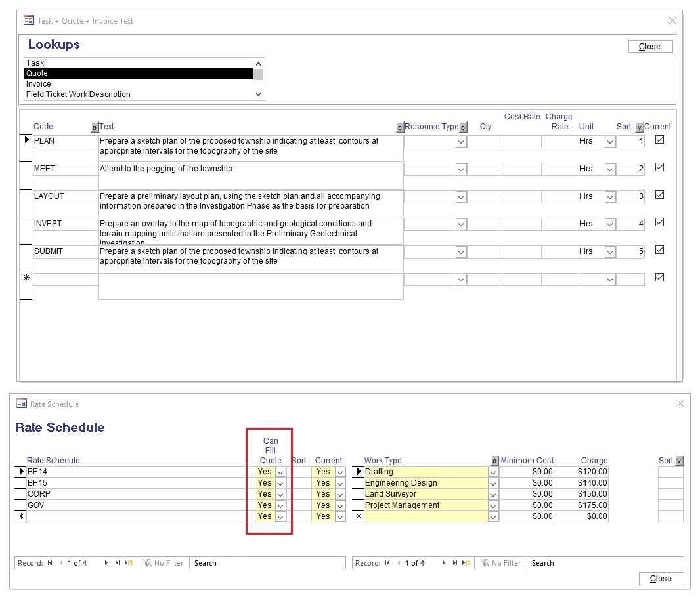Jump to last record in Rate Schedule navigator

pyautogui.click(x=118, y=563)
